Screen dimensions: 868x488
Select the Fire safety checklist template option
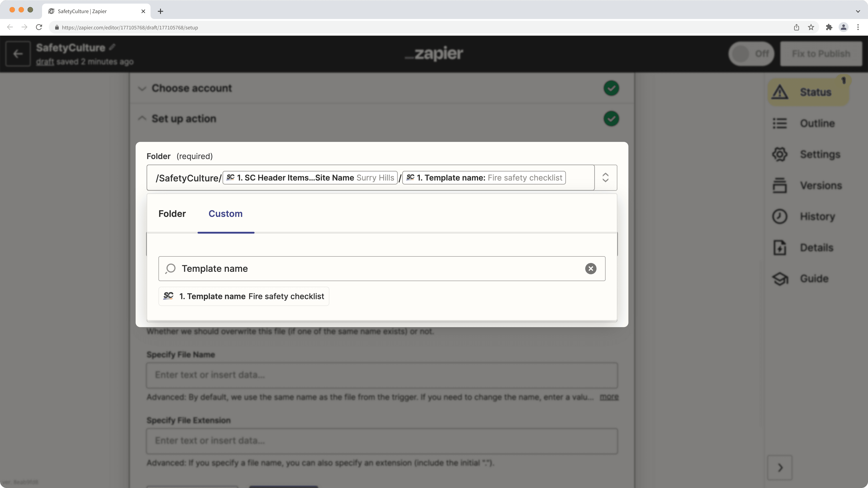point(244,296)
